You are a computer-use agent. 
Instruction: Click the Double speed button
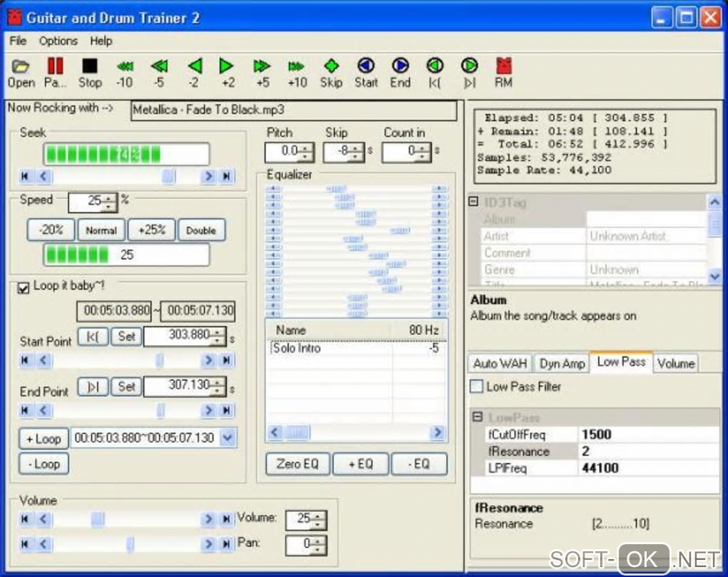[x=201, y=230]
